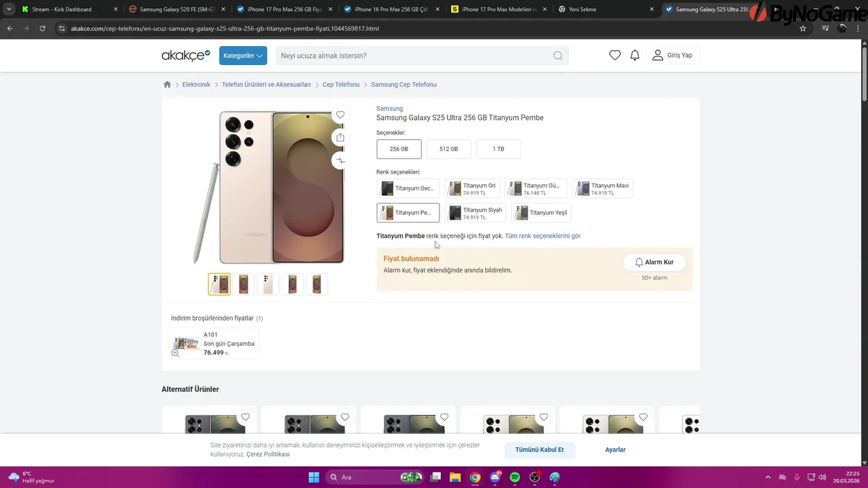The image size is (868, 488).
Task: Choose the Titanyum Gece color option
Action: coord(408,188)
